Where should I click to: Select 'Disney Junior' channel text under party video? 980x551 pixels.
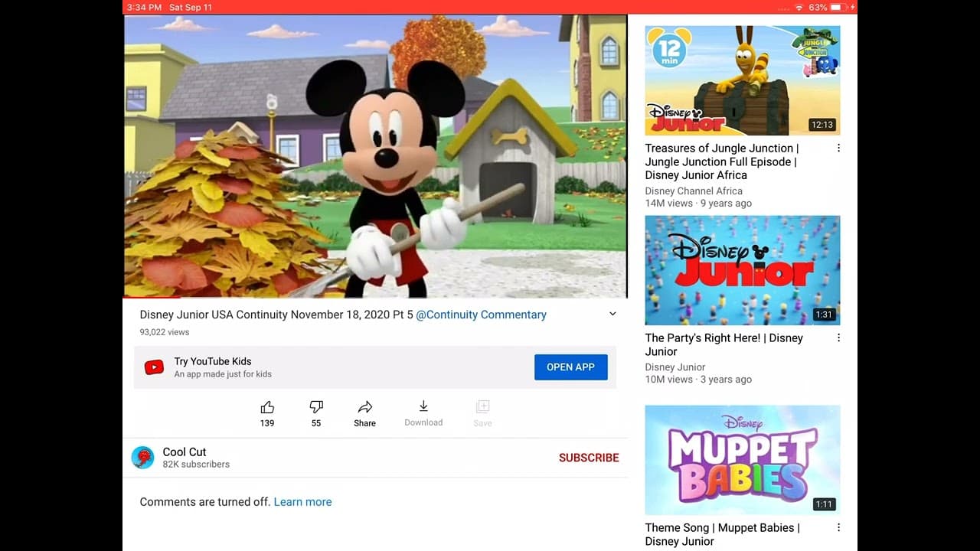point(675,367)
